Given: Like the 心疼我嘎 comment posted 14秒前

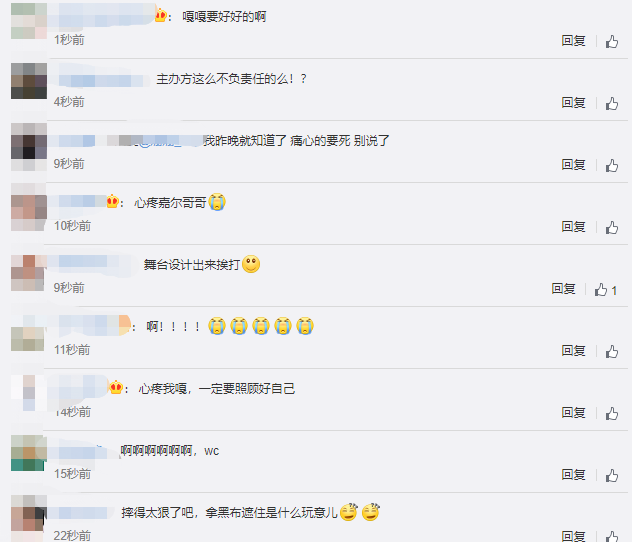Looking at the screenshot, I should coord(612,413).
